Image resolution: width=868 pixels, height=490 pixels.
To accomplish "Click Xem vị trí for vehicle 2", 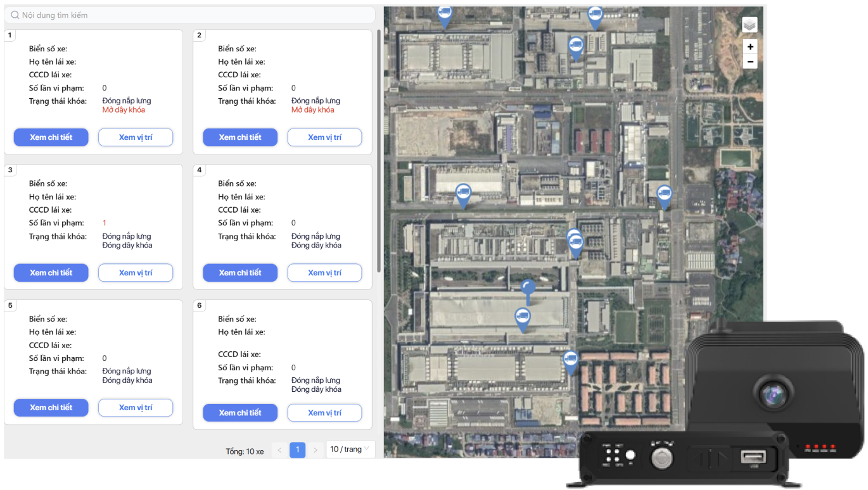I will (x=324, y=137).
